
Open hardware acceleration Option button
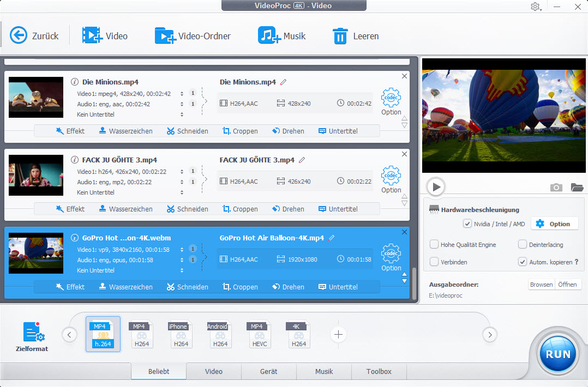(x=554, y=223)
